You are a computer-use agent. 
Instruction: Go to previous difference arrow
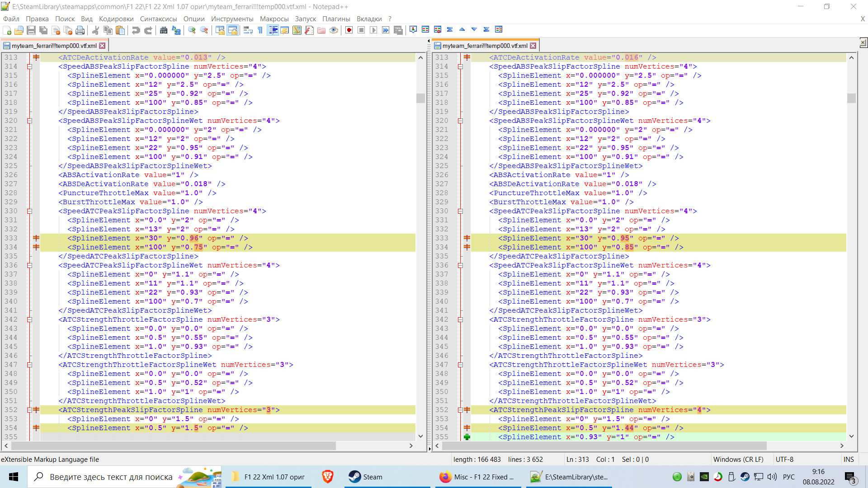[x=462, y=29]
